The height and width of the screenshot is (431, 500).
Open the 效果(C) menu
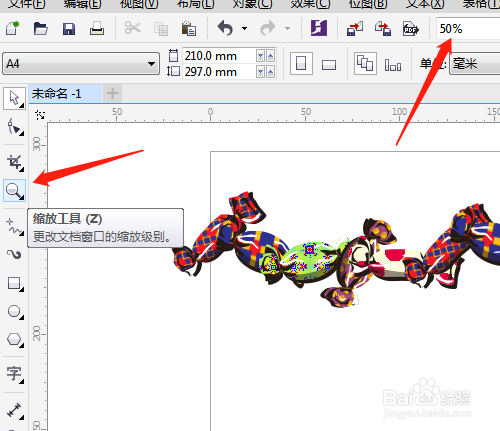(x=310, y=4)
